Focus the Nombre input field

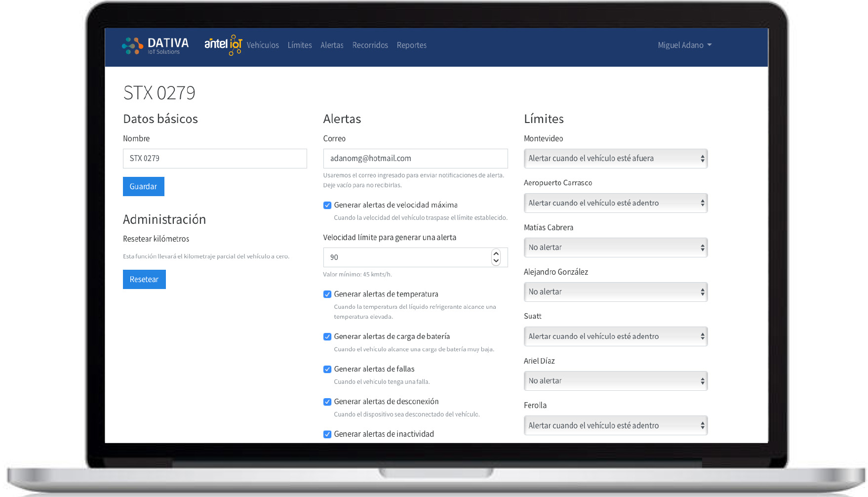[x=215, y=159]
